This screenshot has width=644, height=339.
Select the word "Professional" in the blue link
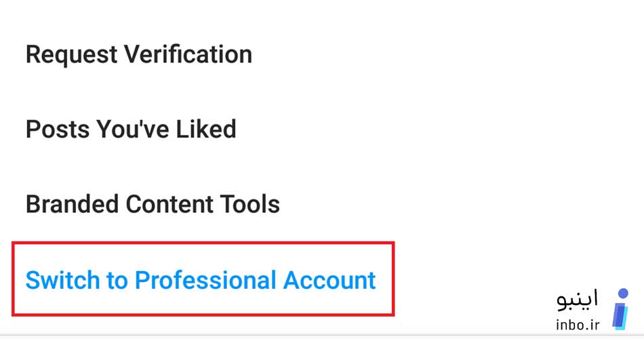[x=205, y=280]
